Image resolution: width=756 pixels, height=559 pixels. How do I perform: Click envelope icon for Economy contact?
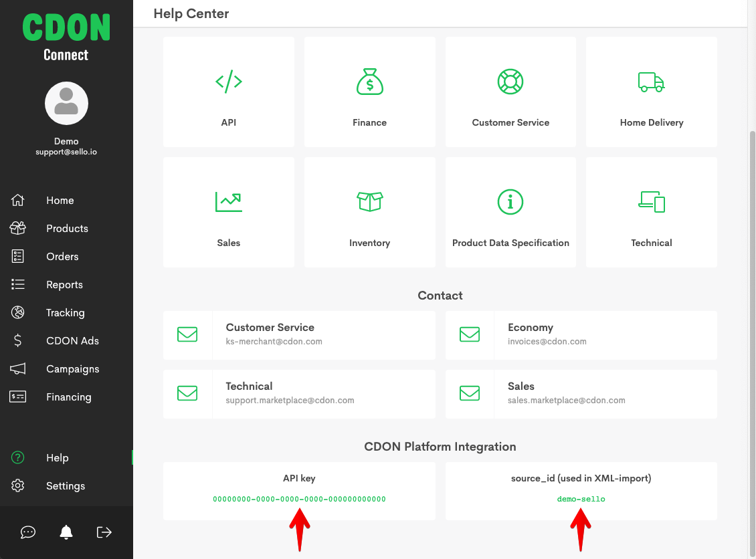[470, 334]
